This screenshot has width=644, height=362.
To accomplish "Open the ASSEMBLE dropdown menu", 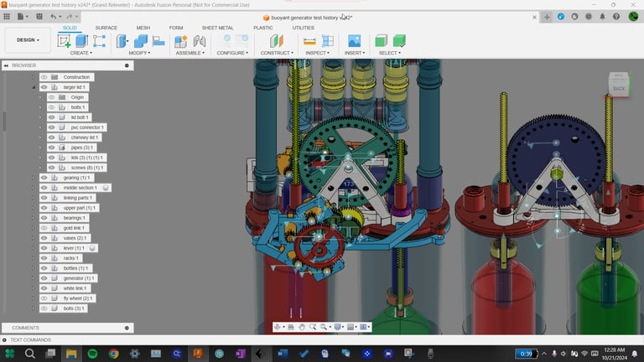I will (190, 53).
